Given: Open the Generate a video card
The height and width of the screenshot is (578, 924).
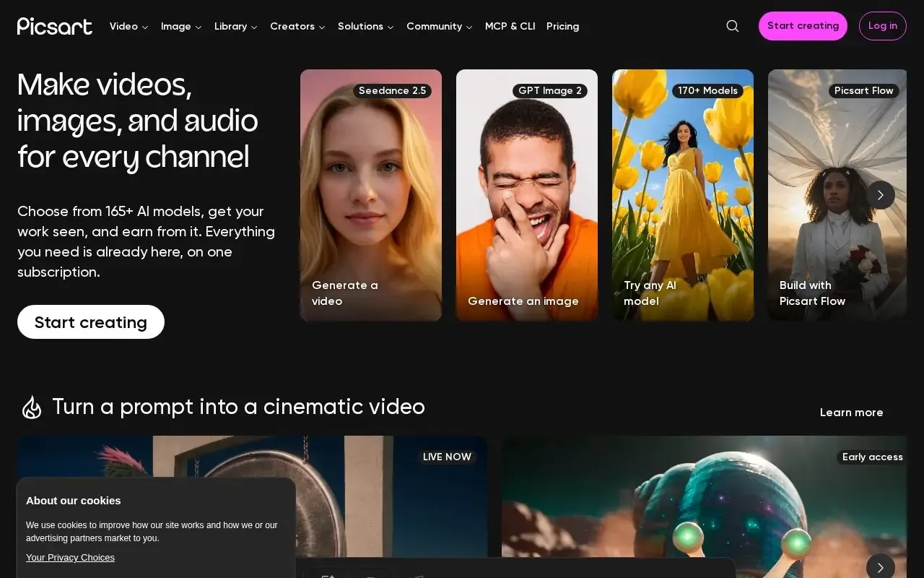Looking at the screenshot, I should pos(371,195).
